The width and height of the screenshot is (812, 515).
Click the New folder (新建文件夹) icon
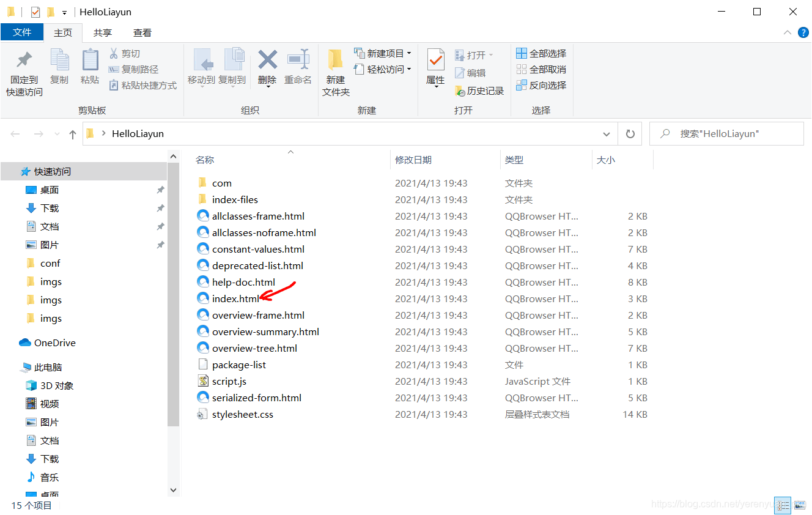pos(336,61)
